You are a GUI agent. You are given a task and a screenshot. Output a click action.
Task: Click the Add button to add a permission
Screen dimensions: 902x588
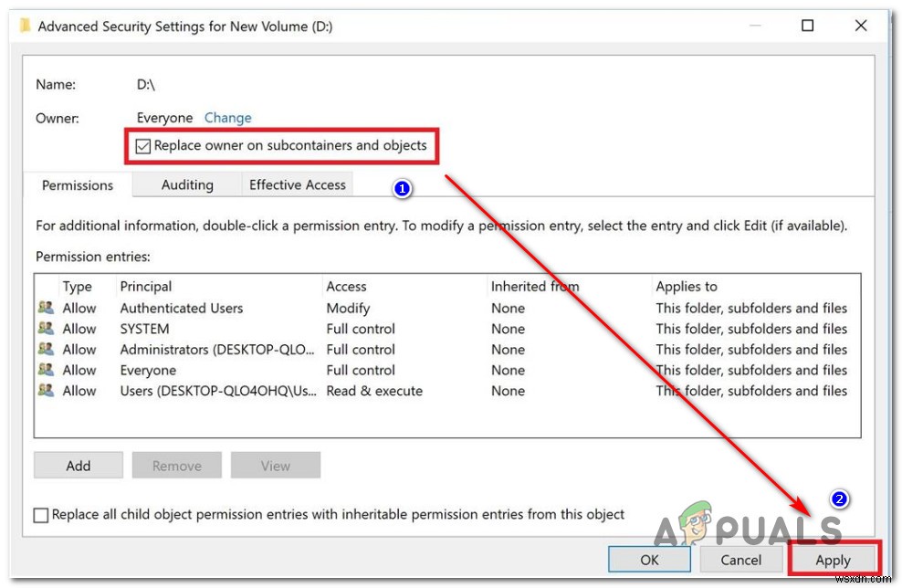pyautogui.click(x=78, y=465)
